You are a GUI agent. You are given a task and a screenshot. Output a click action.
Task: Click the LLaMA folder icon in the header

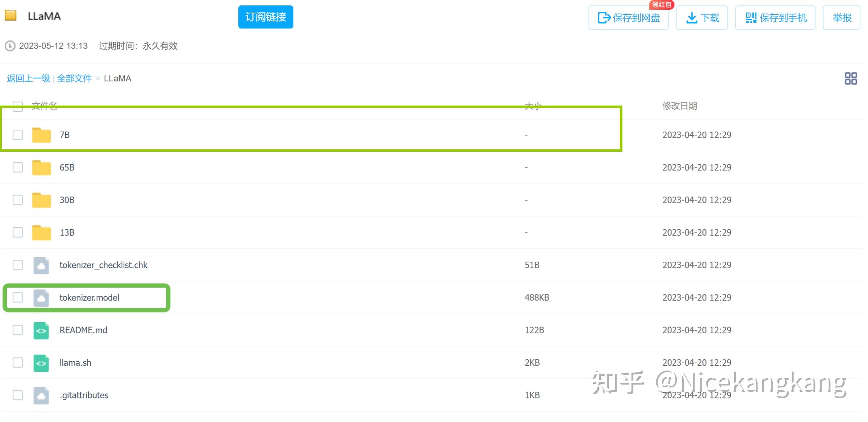[10, 15]
